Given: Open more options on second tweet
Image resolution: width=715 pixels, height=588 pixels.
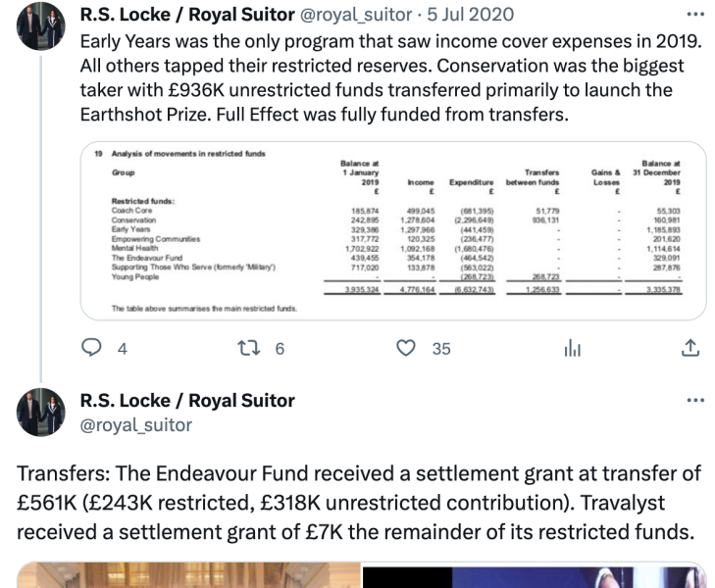Looking at the screenshot, I should [695, 401].
